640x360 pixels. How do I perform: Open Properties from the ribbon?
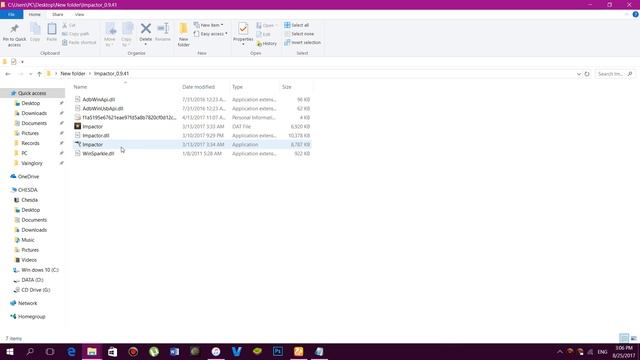(x=243, y=34)
